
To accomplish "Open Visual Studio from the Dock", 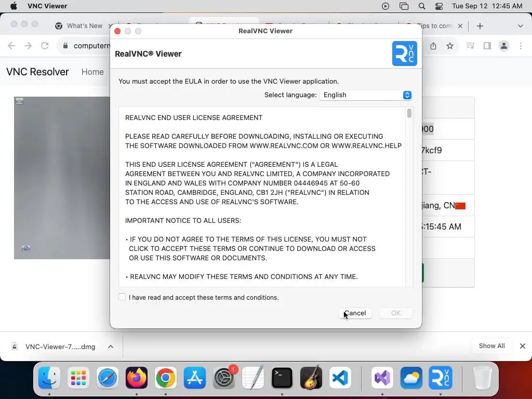I will pyautogui.click(x=382, y=377).
